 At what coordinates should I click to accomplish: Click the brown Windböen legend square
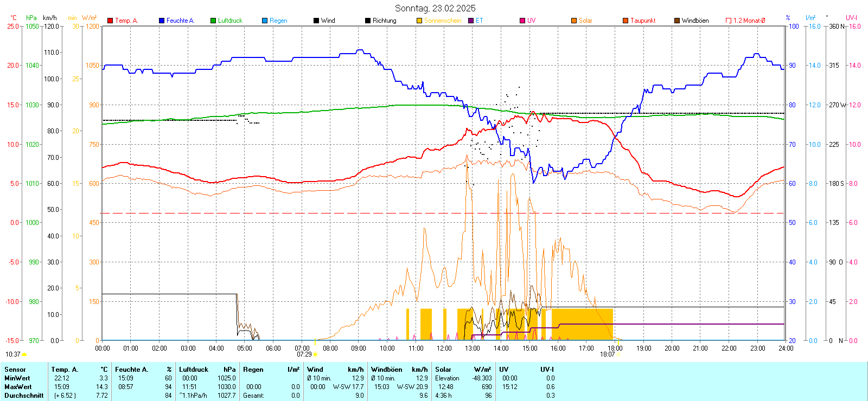click(677, 21)
